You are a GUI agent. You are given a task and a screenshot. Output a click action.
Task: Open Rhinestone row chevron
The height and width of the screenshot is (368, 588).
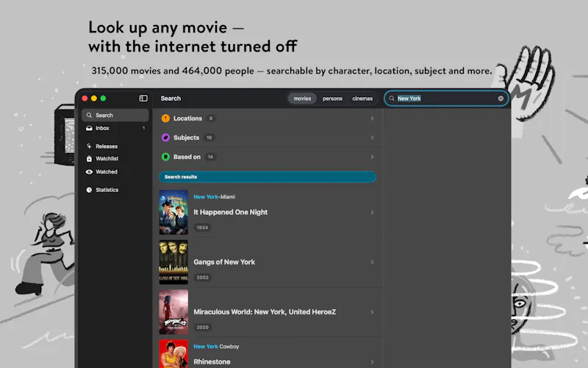click(x=372, y=362)
